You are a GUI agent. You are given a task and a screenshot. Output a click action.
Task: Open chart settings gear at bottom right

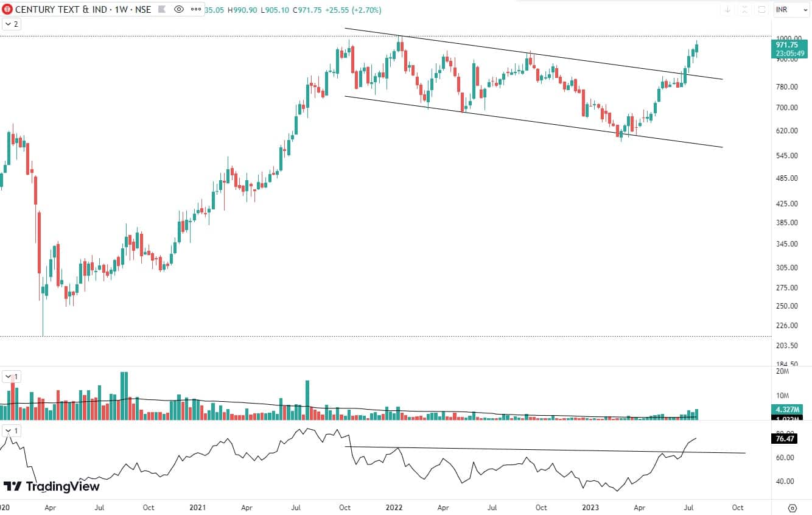tap(792, 507)
